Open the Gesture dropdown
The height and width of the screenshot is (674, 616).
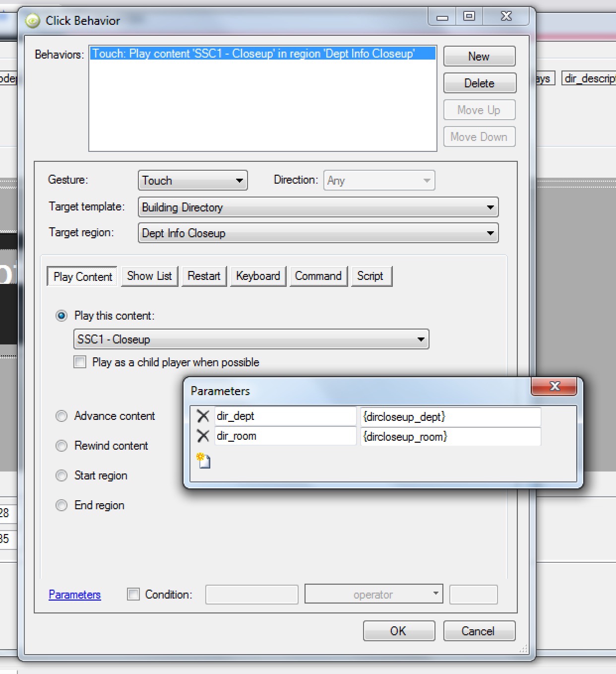(x=192, y=180)
